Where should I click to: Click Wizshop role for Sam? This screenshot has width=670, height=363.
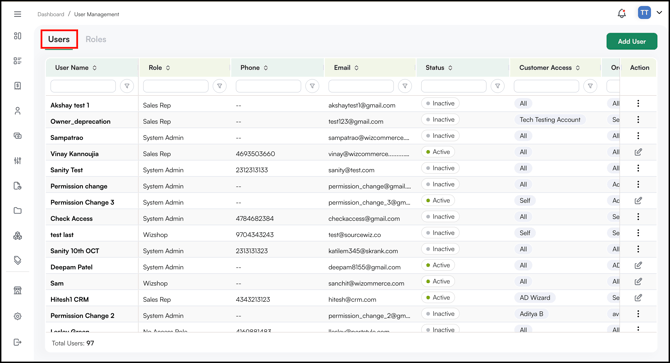point(155,284)
